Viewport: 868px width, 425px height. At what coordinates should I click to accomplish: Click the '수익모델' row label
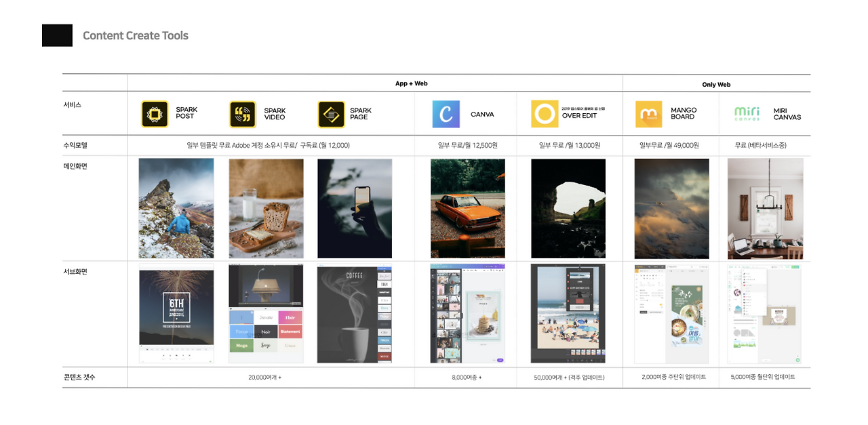tap(75, 145)
